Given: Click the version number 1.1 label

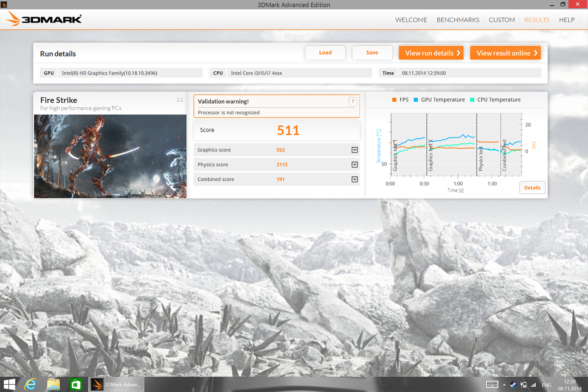Looking at the screenshot, I should pyautogui.click(x=180, y=100).
